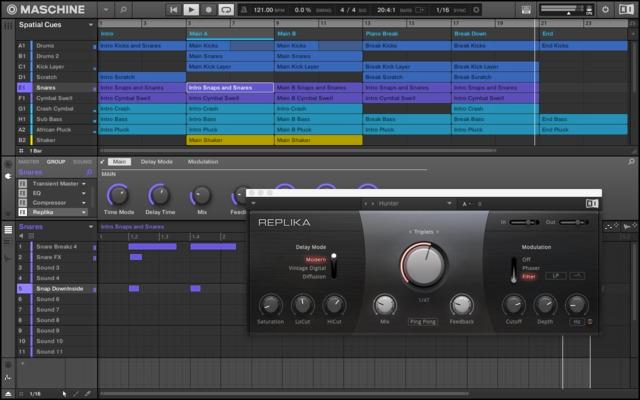Click the Hz rate unit button
Image resolution: width=640 pixels, height=400 pixels.
pyautogui.click(x=577, y=322)
